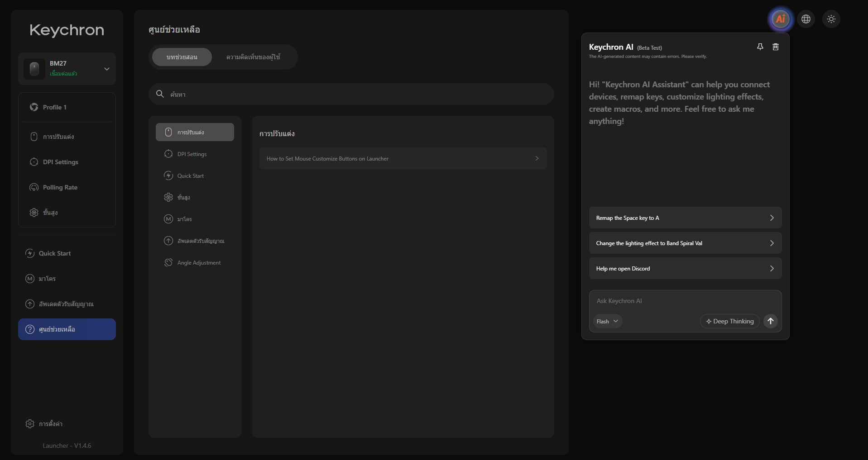The image size is (868, 460).
Task: Click the Launcher - V1.4.6 version text
Action: point(67,446)
